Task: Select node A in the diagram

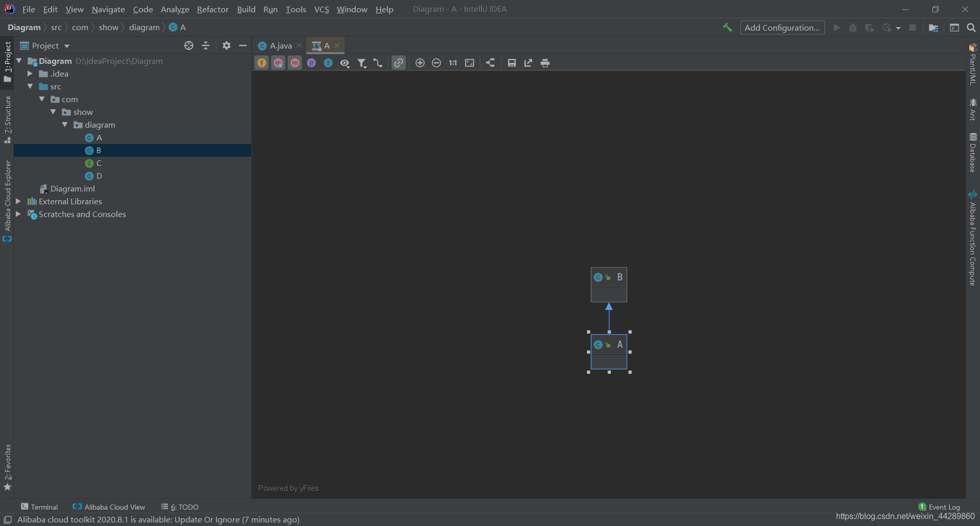Action: click(609, 352)
